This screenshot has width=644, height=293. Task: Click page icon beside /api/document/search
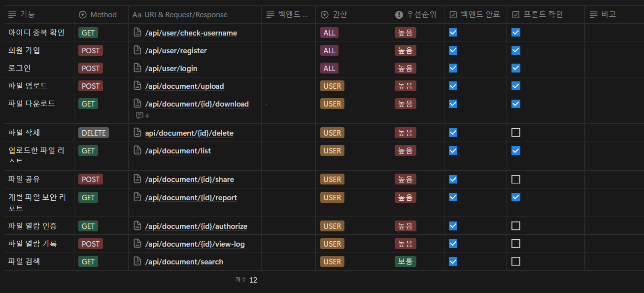tap(138, 261)
